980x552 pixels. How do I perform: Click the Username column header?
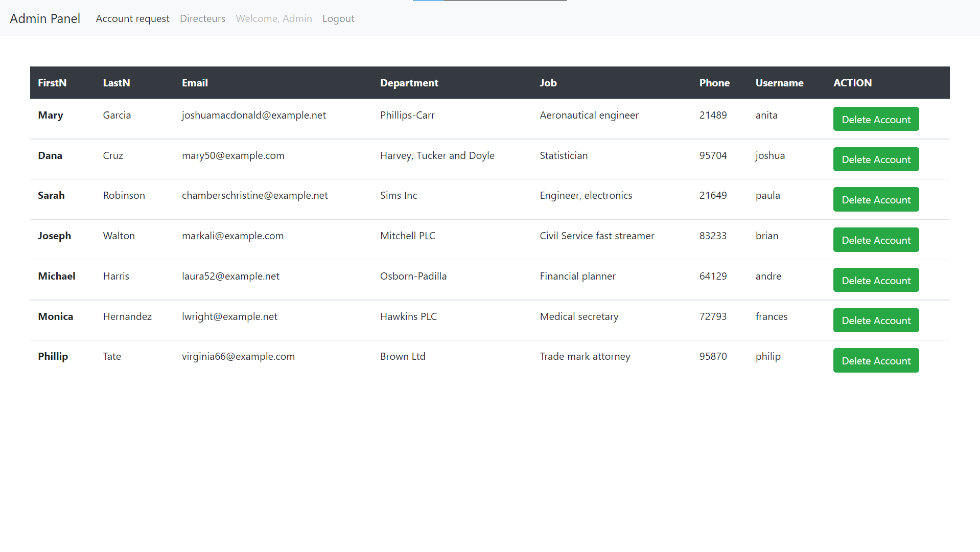(779, 83)
